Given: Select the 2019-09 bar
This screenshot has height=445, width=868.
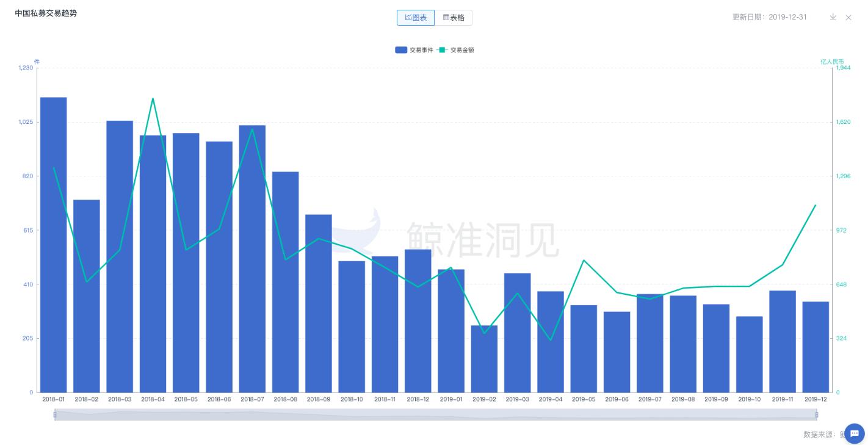Looking at the screenshot, I should click(716, 349).
